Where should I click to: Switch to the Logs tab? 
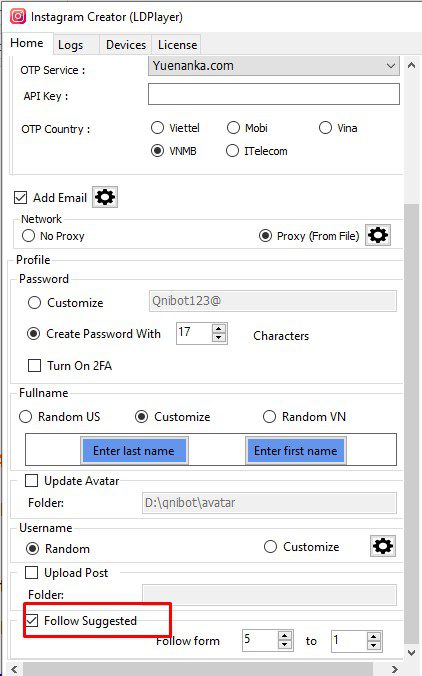[71, 45]
